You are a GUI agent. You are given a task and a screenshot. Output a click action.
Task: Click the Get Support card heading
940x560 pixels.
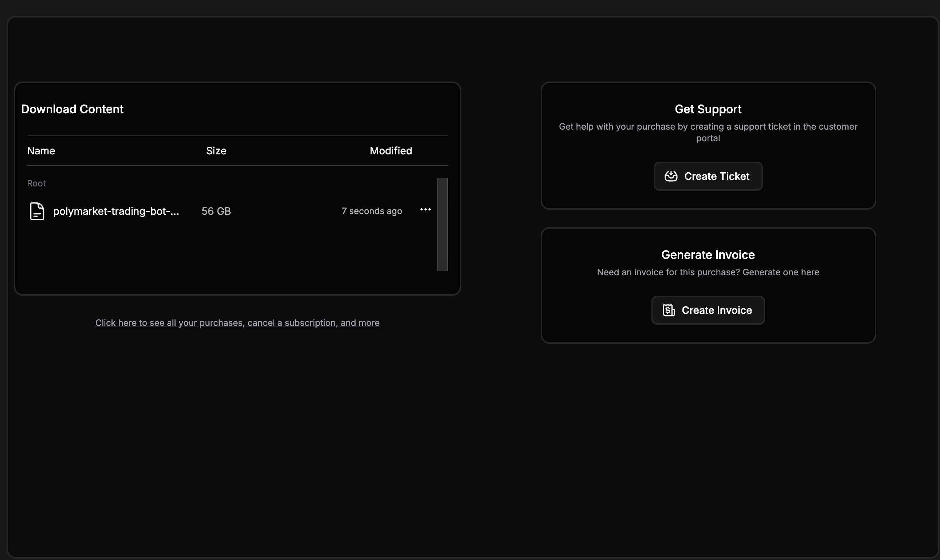coord(708,109)
